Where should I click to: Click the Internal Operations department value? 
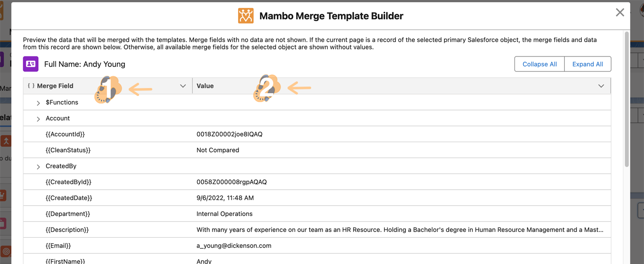[x=224, y=214]
